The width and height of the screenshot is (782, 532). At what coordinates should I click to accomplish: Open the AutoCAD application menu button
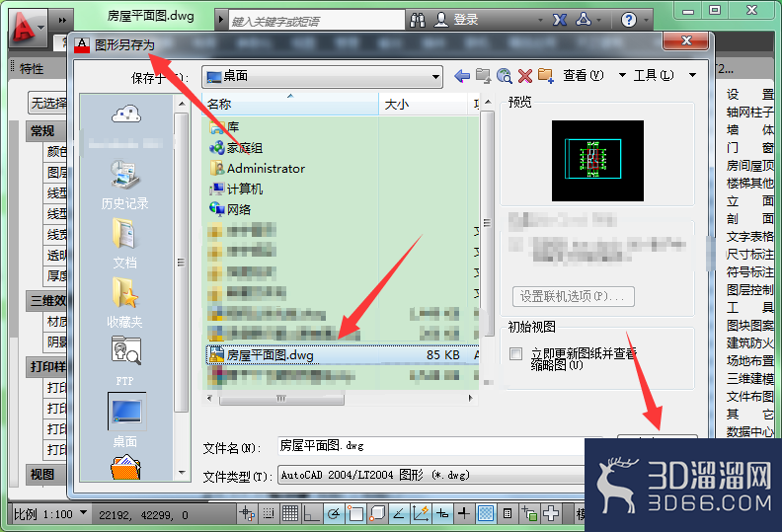(28, 26)
